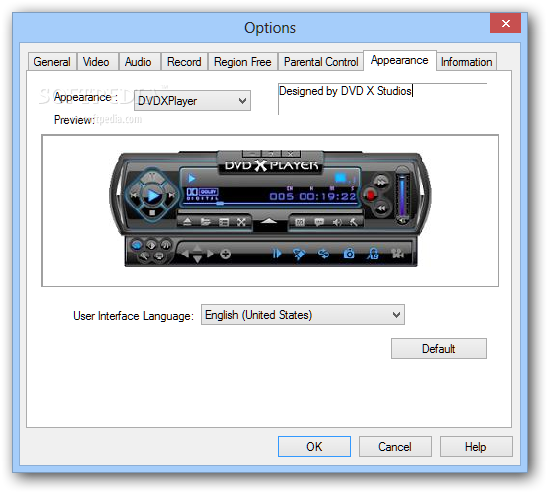This screenshot has width=548, height=493.
Task: Select the Appearance tab
Action: pos(399,60)
